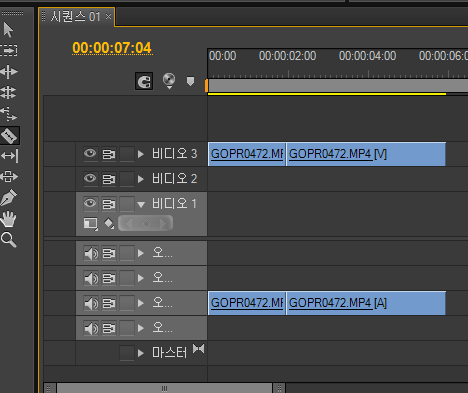468x393 pixels.
Task: Expand the fourth audio track
Action: [141, 328]
